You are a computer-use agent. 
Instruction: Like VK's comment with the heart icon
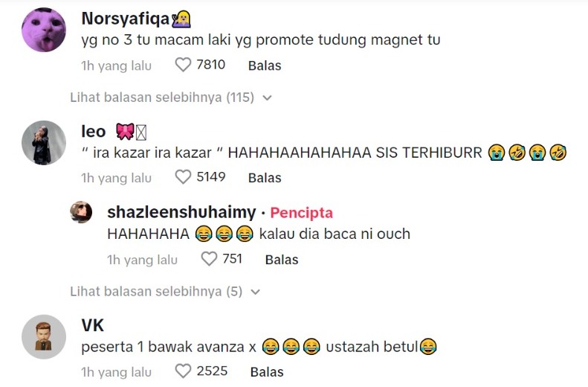pos(183,371)
